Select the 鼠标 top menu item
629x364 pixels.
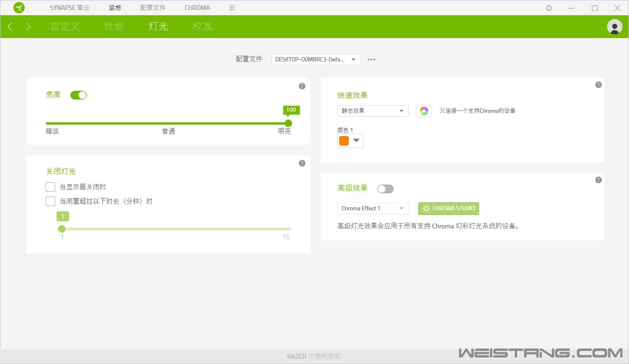(x=115, y=8)
